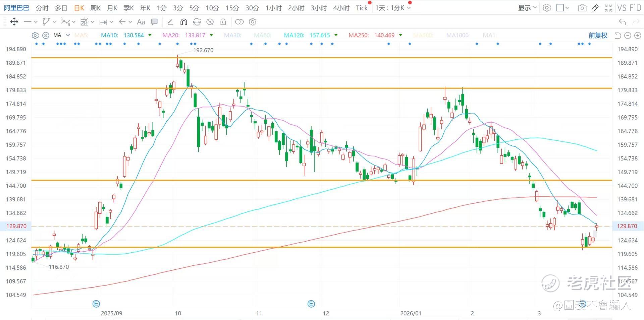The image size is (644, 320).
Task: Expand the MA10 dropdown arrow
Action: tap(150, 35)
